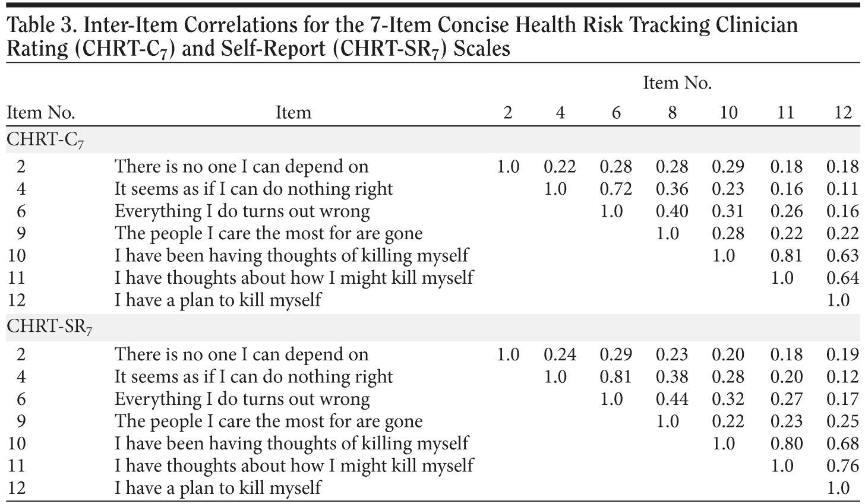Viewport: 865px width, 504px height.
Task: Click column header number 10
Action: coord(728,112)
